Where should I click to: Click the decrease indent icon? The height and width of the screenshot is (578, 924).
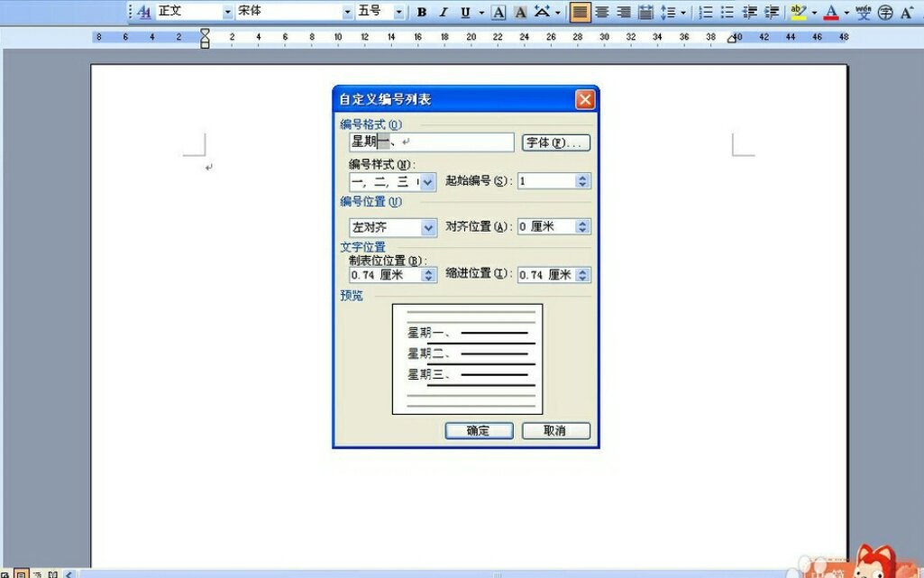(749, 12)
